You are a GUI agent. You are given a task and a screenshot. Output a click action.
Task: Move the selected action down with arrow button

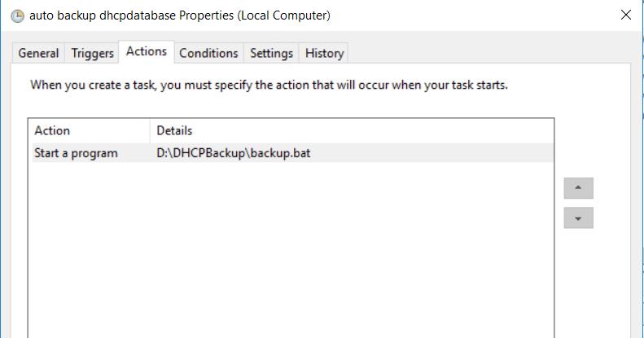pyautogui.click(x=578, y=217)
